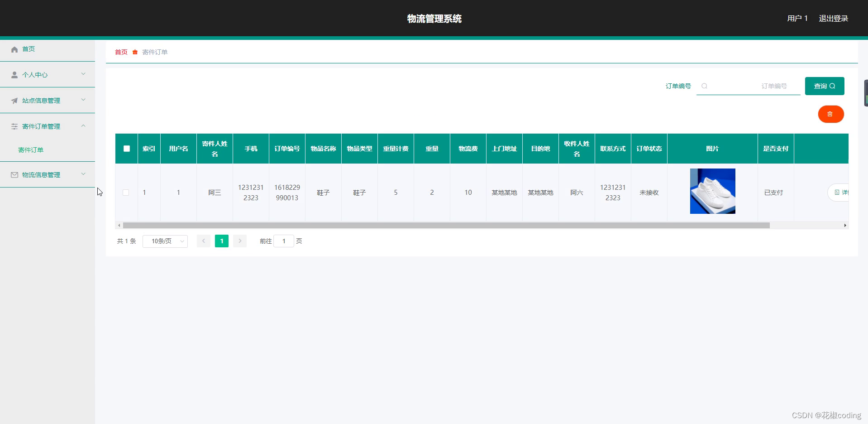The height and width of the screenshot is (424, 868).
Task: Click the 物流费 column header
Action: click(468, 149)
